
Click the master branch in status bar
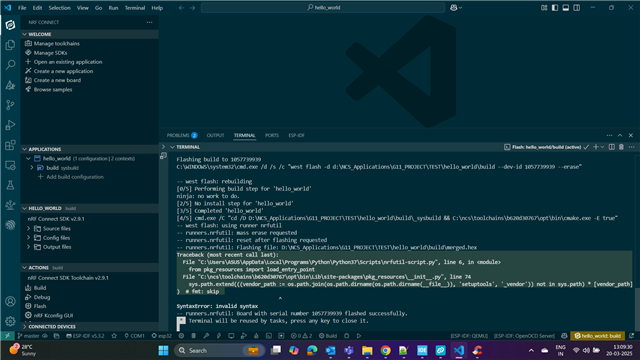tap(28, 336)
